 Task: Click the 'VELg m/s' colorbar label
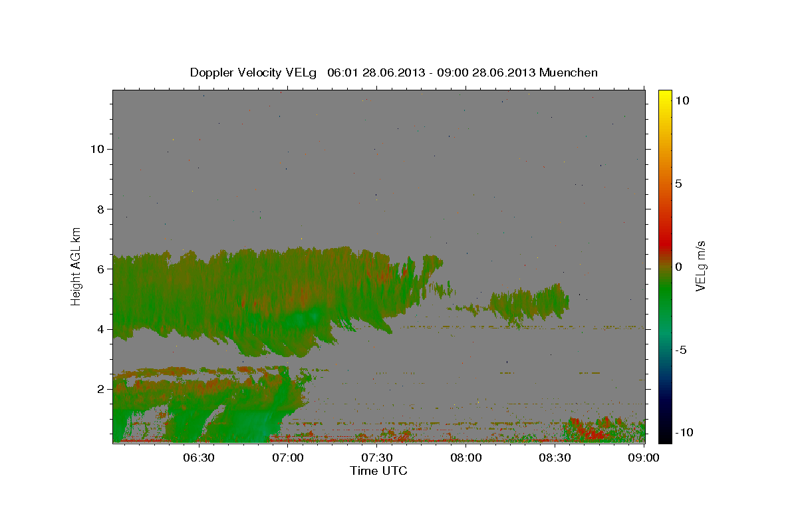coord(701,267)
